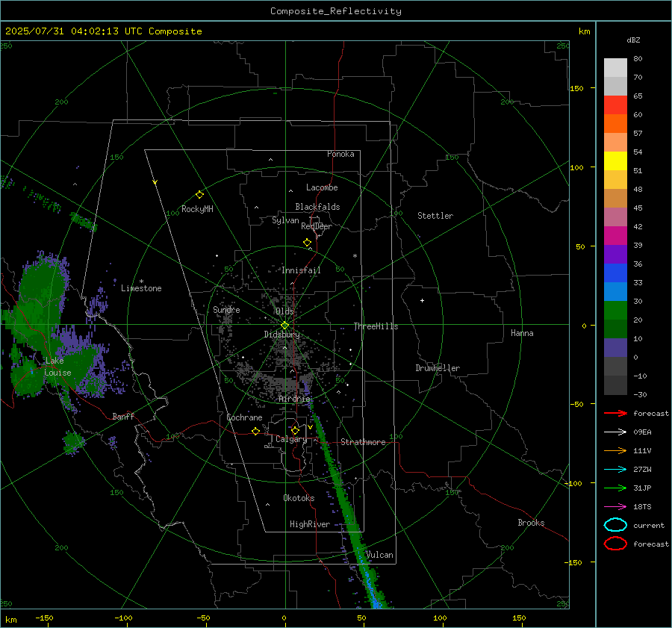This screenshot has height=628, width=672.
Task: Click the -150 tick on bottom axis
Action: click(x=44, y=618)
